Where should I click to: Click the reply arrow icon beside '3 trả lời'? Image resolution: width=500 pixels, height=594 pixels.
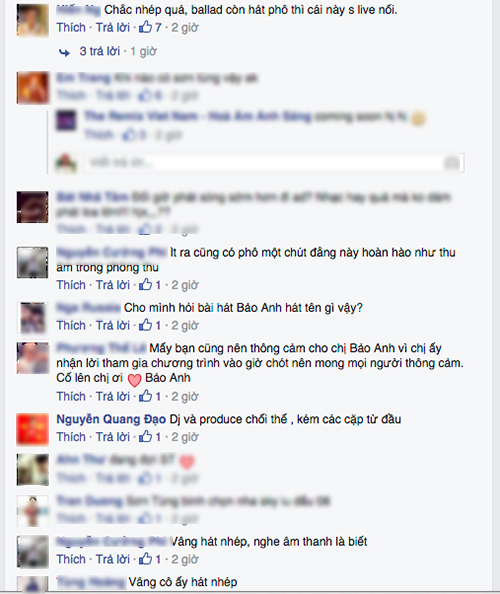point(64,52)
